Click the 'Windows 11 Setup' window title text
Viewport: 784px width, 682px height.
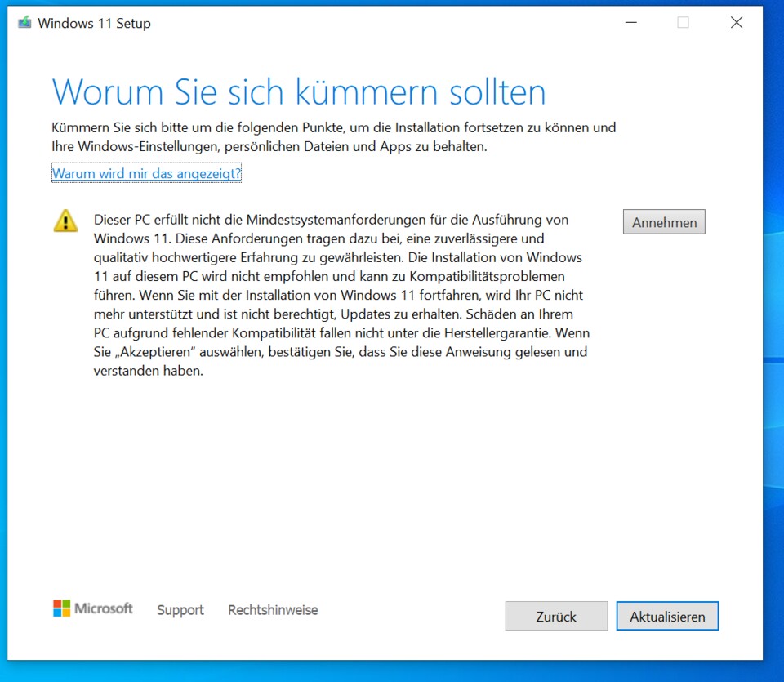coord(94,23)
